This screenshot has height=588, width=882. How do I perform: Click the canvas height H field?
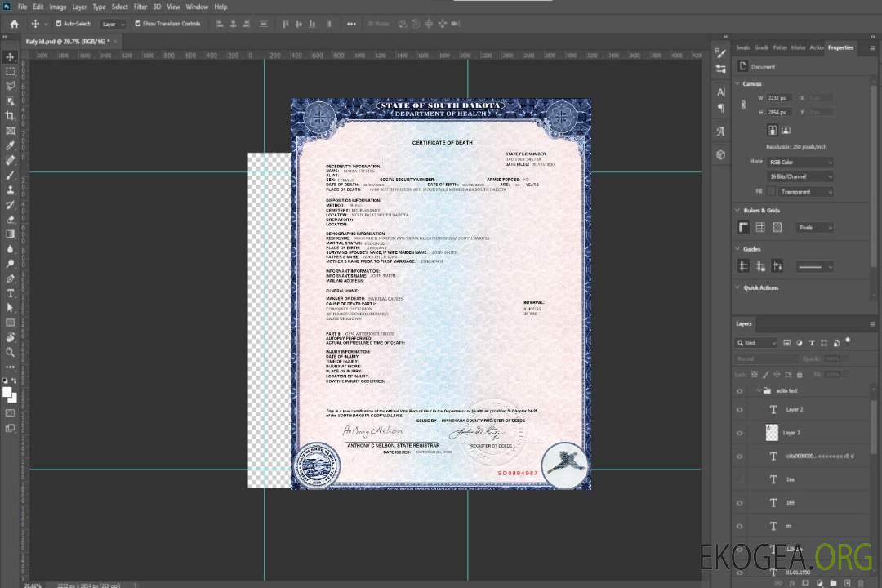[x=779, y=113]
